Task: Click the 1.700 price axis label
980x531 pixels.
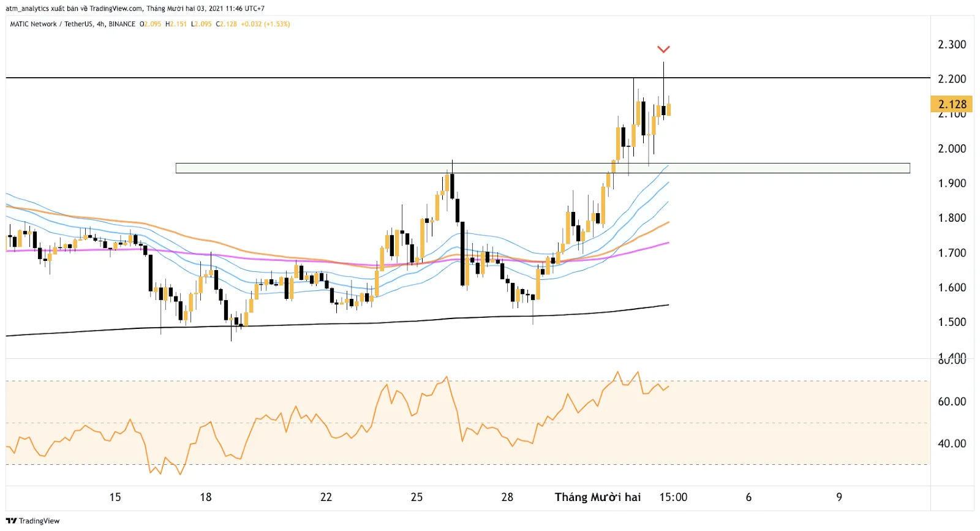Action: 952,253
